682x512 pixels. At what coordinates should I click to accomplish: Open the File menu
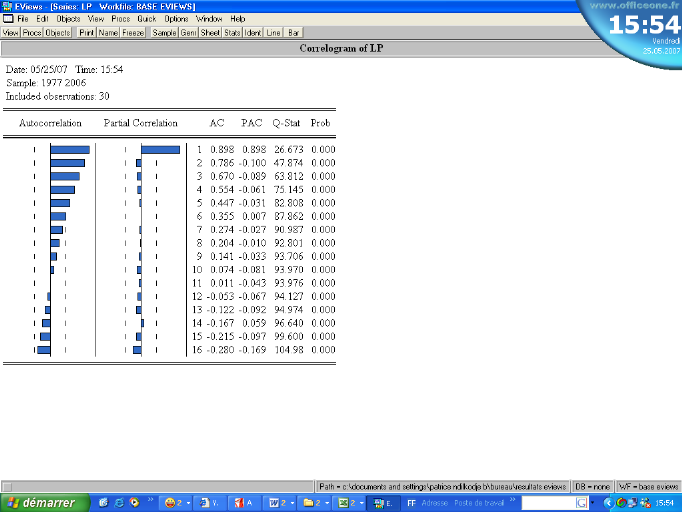pos(23,19)
